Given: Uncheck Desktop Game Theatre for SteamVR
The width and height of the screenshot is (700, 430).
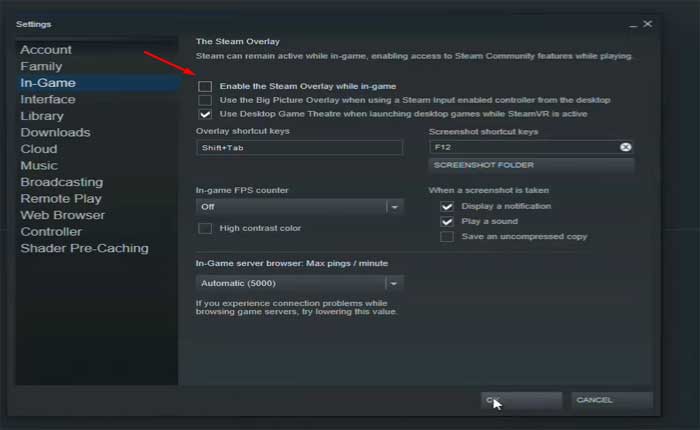Looking at the screenshot, I should tap(205, 114).
